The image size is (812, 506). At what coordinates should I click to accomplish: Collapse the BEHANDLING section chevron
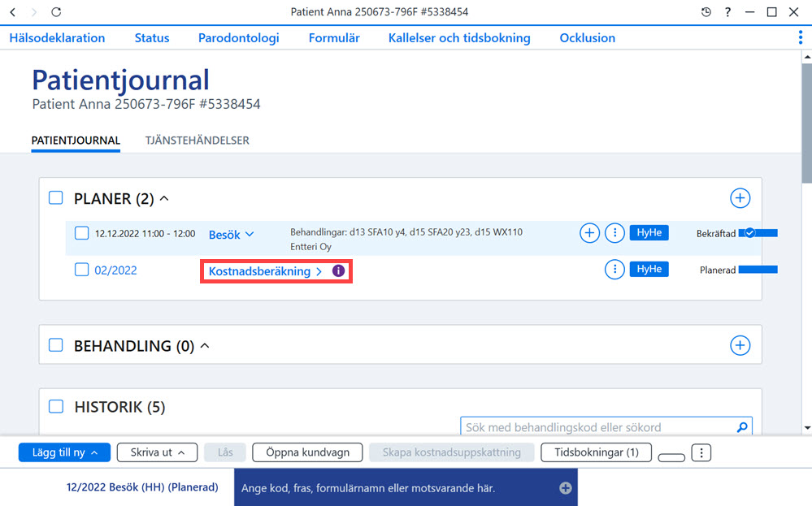(205, 345)
